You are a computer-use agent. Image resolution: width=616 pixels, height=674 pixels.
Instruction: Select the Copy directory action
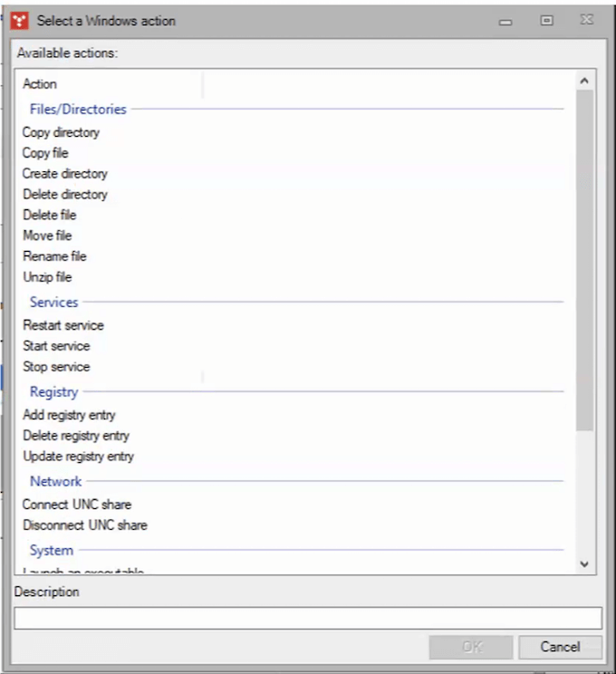click(x=61, y=132)
